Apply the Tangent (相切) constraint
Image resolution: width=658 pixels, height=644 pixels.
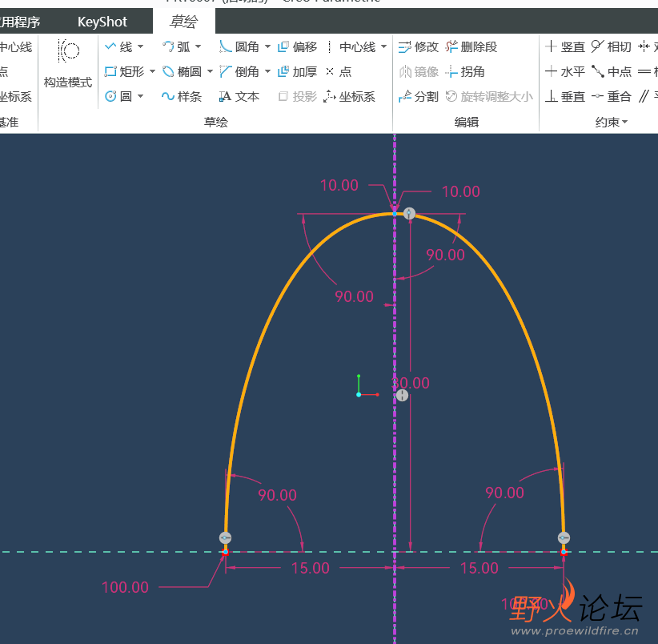(612, 47)
